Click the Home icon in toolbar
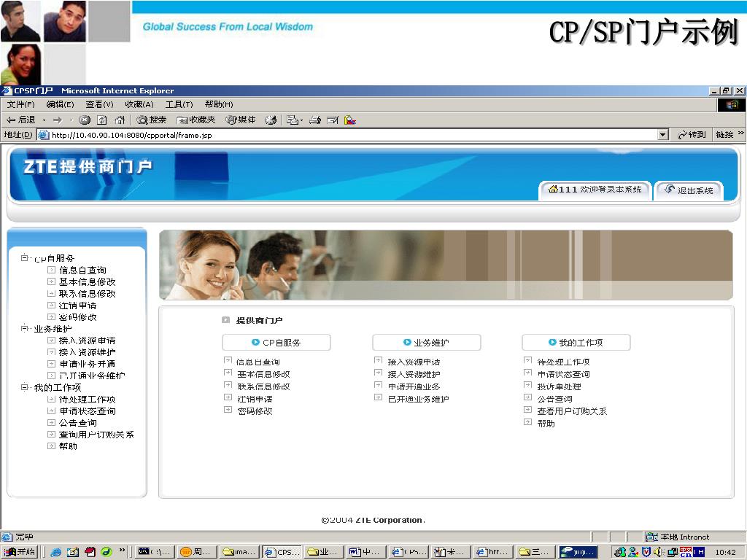 (120, 120)
